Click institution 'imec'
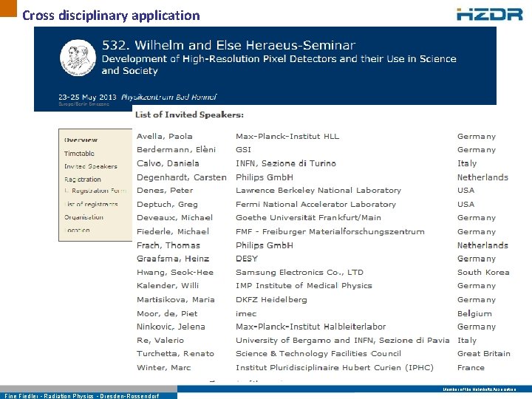Viewport: 532px width, 399px height. 246,313
